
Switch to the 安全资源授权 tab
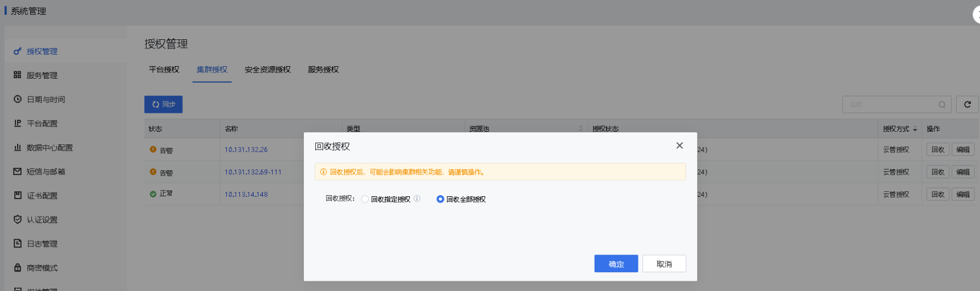point(267,70)
